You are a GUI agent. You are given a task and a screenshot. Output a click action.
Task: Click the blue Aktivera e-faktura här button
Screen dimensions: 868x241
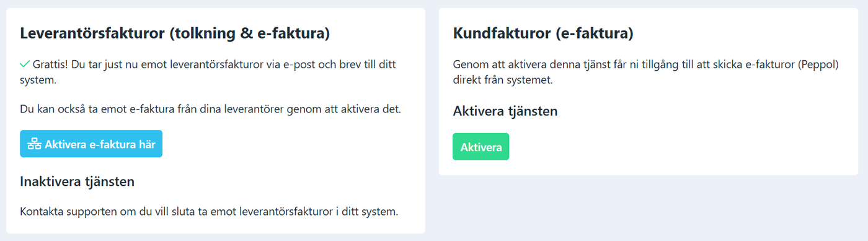tap(91, 143)
